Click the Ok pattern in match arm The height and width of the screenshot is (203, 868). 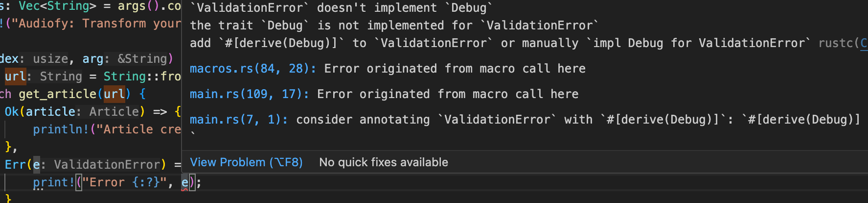tap(12, 112)
